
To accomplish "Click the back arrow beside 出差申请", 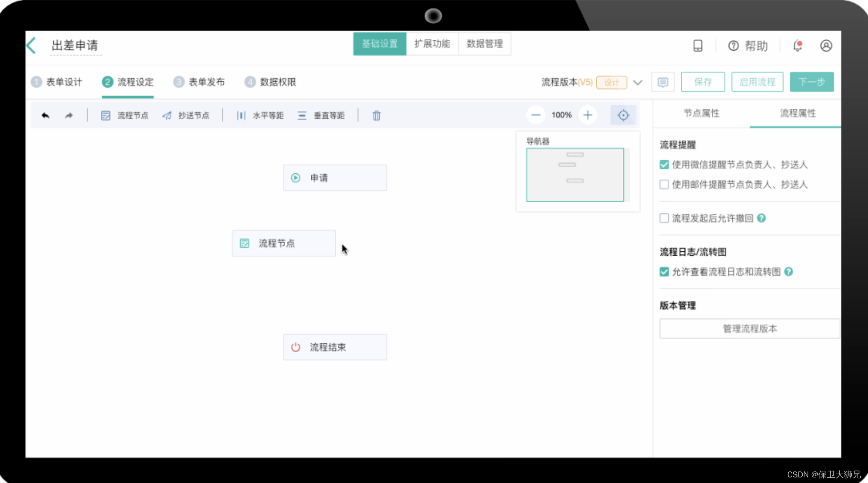I will (31, 46).
